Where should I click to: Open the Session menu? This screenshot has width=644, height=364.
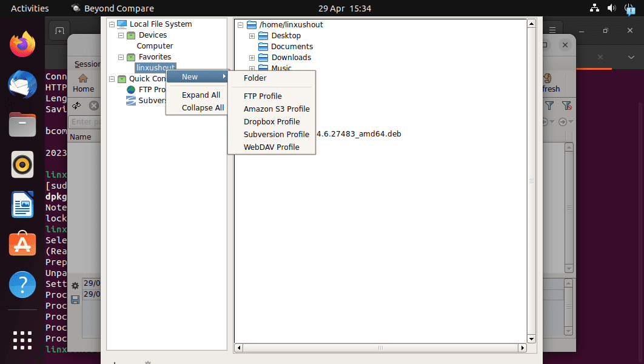pos(87,64)
